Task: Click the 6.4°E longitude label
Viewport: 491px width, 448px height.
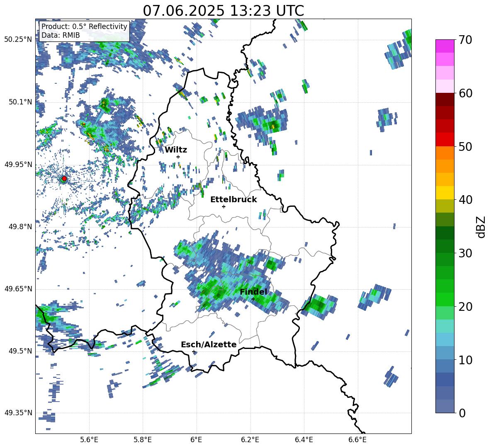Action: [304, 440]
